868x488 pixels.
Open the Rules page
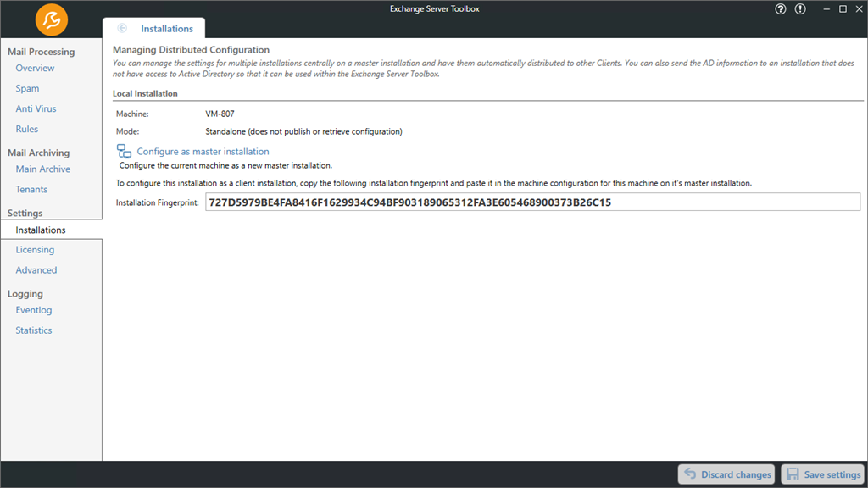[26, 129]
